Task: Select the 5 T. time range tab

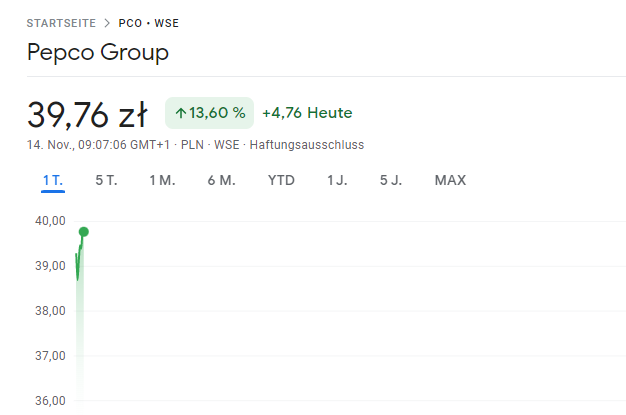Action: pos(106,181)
